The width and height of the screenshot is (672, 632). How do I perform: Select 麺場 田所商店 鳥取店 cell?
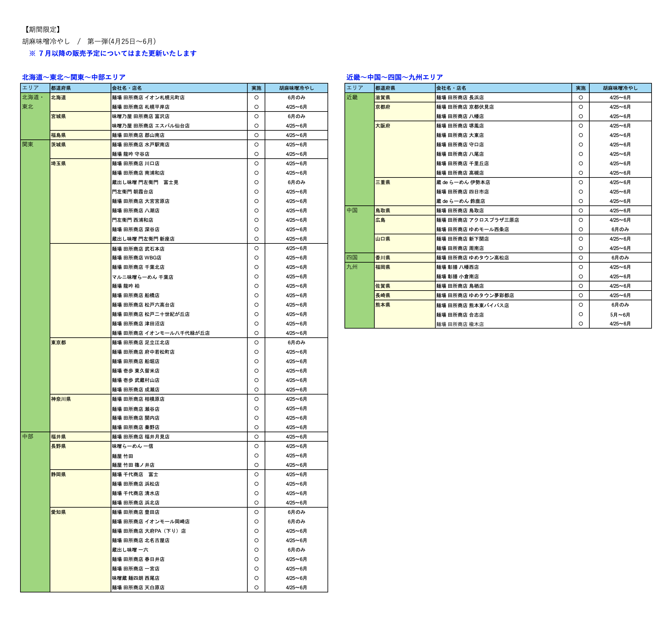point(503,210)
